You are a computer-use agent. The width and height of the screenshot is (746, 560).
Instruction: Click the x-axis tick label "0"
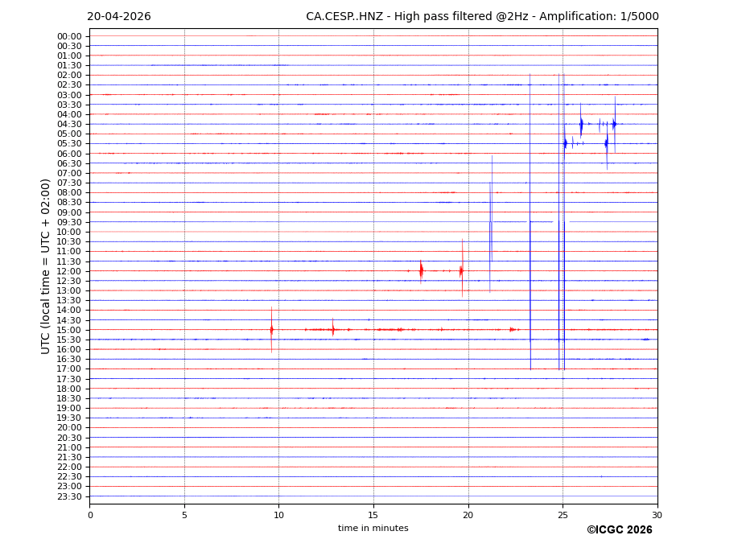click(90, 515)
